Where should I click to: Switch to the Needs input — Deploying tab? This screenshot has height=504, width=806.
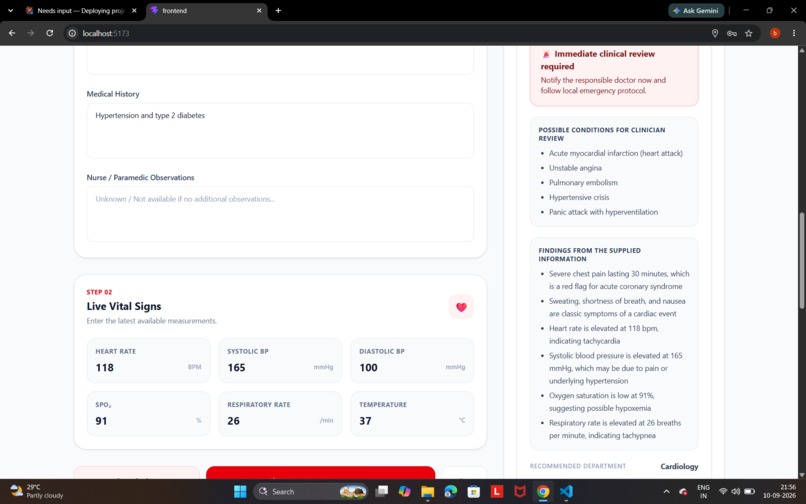82,10
